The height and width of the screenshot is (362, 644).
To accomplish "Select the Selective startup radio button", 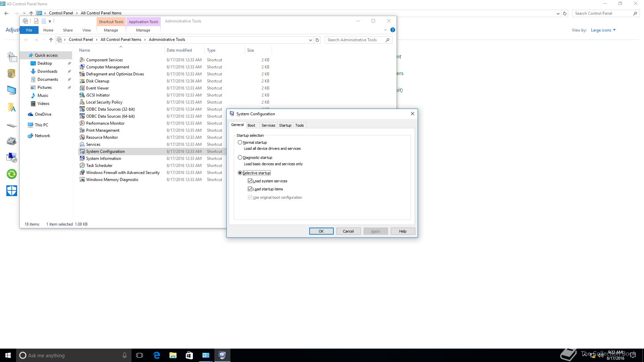I will pos(240,173).
